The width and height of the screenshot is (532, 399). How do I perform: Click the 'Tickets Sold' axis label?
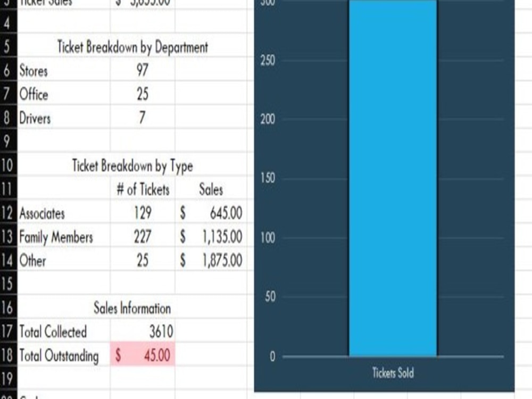coord(393,372)
